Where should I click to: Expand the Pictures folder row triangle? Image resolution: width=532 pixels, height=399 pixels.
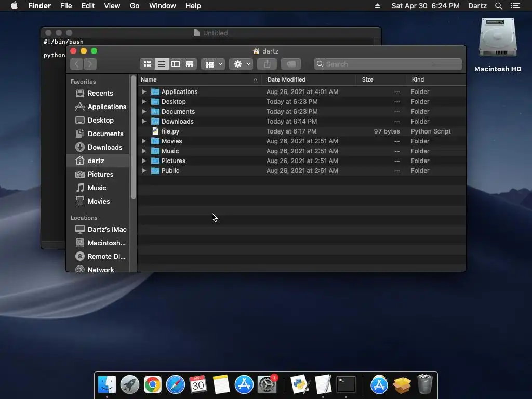pos(144,161)
